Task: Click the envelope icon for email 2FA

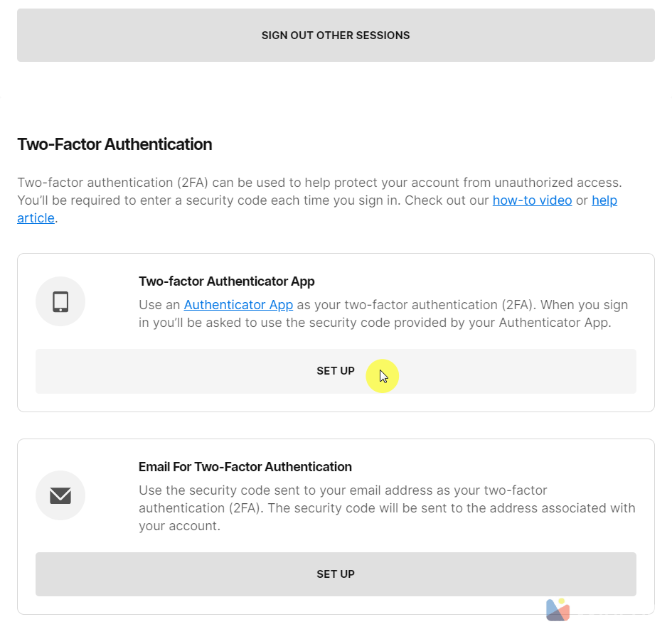Action: pyautogui.click(x=60, y=495)
